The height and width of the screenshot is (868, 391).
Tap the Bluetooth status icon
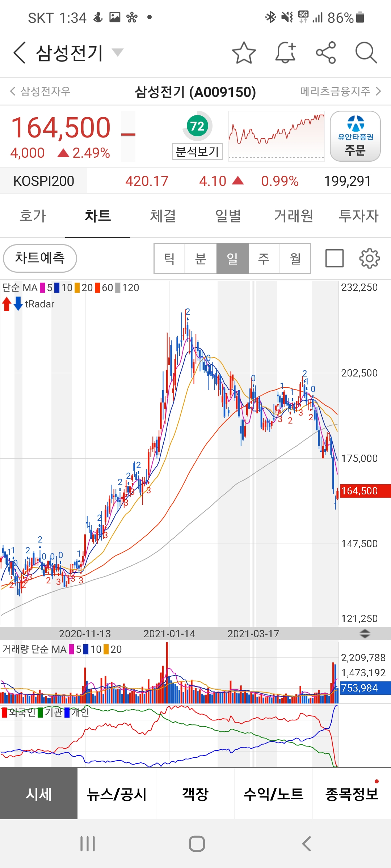coord(270,17)
